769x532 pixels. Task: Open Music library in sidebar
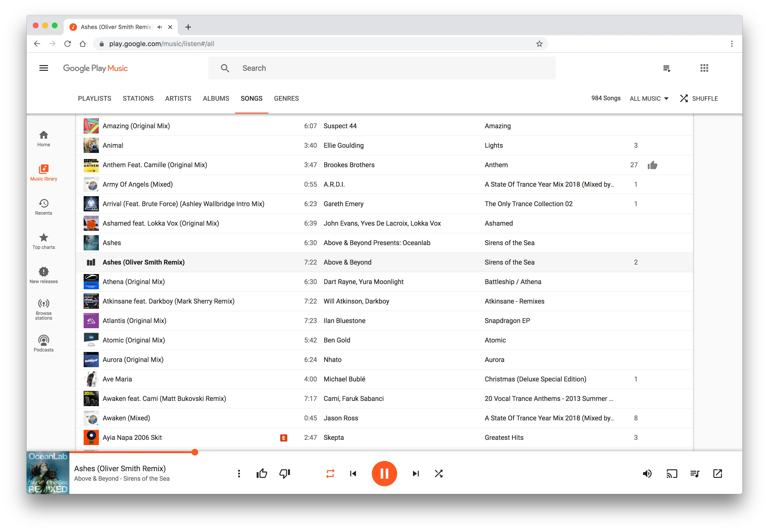click(x=44, y=173)
